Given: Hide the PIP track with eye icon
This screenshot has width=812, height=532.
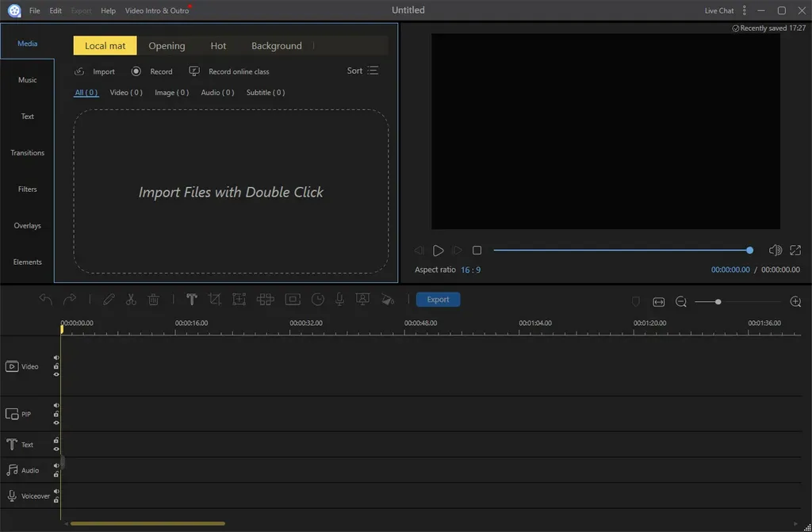Looking at the screenshot, I should pos(56,423).
